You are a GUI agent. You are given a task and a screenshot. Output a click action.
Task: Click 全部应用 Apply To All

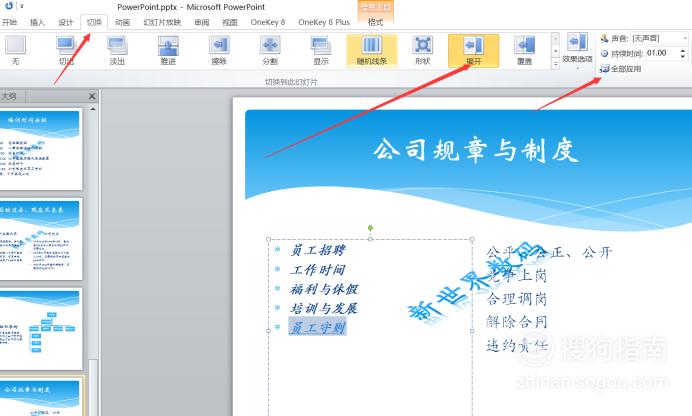[621, 69]
